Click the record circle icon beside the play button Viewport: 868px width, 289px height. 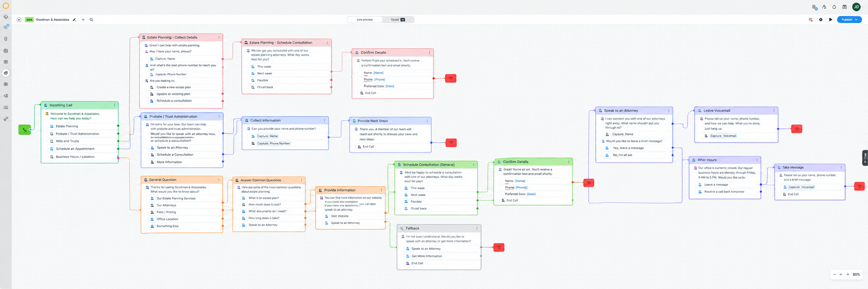pos(820,20)
